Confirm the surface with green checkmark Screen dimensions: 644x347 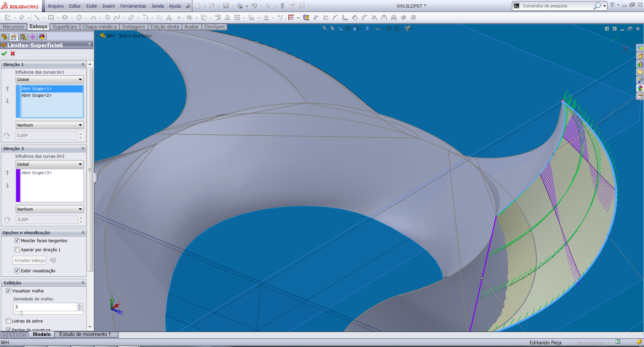[4, 54]
